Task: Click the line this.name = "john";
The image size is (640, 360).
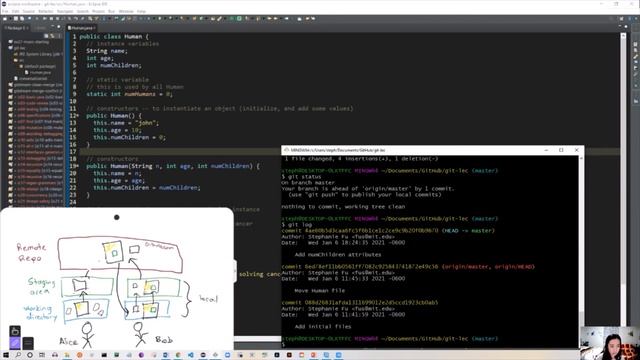Action: point(126,123)
